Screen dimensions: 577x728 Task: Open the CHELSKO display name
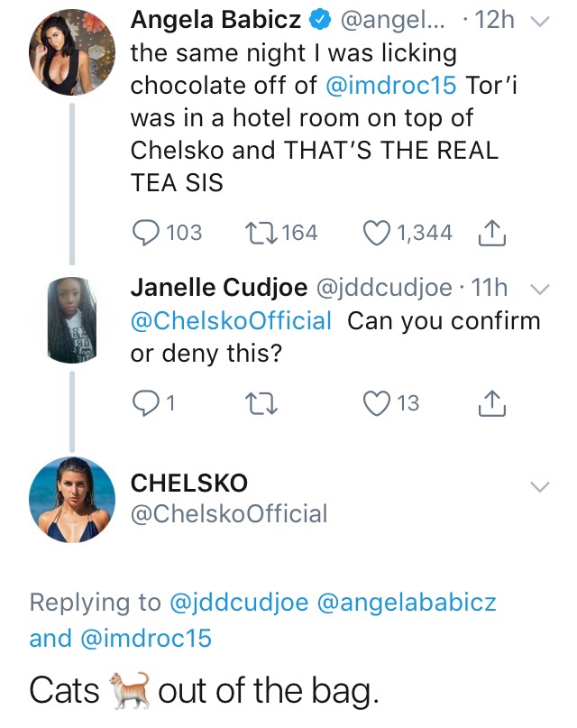coord(189,484)
